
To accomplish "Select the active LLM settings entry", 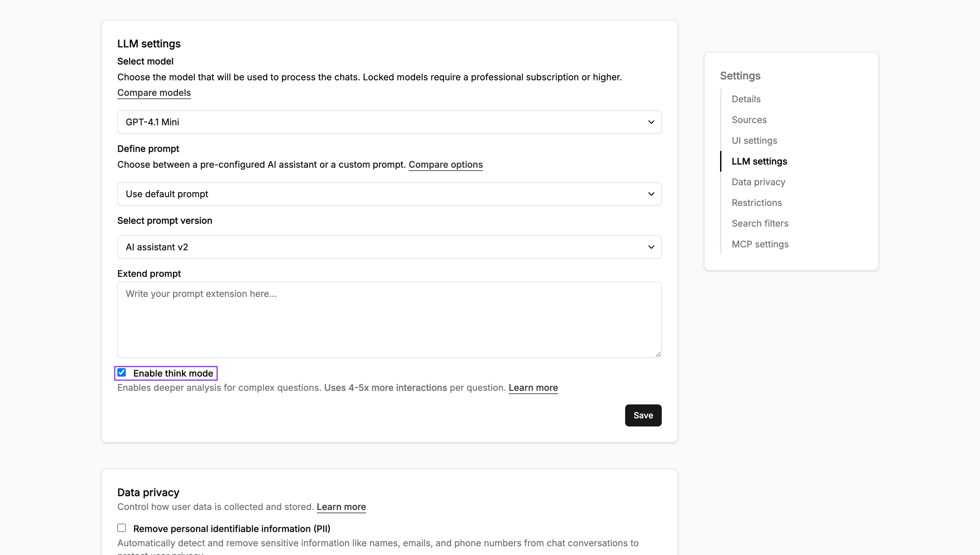I will (x=759, y=161).
